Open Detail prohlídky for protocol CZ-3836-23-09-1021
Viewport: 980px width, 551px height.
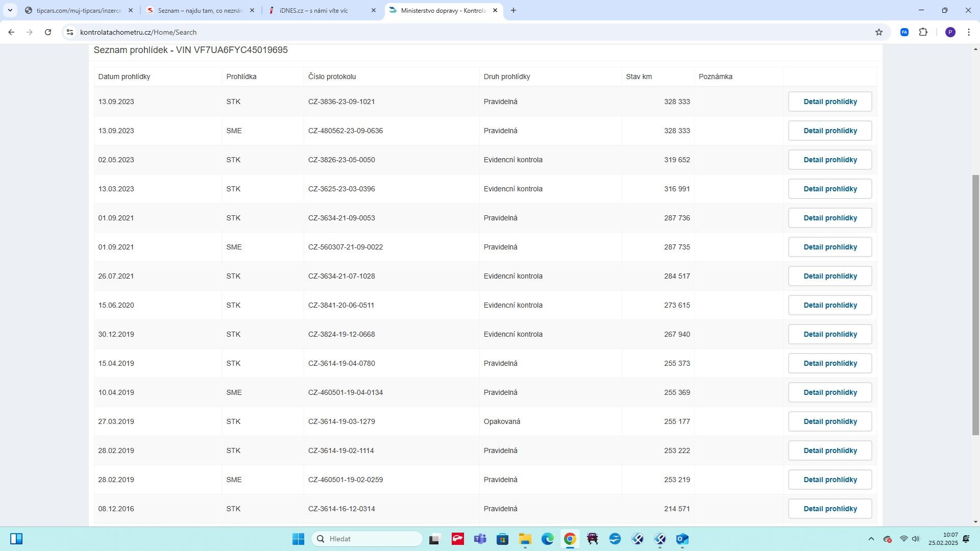(x=829, y=102)
